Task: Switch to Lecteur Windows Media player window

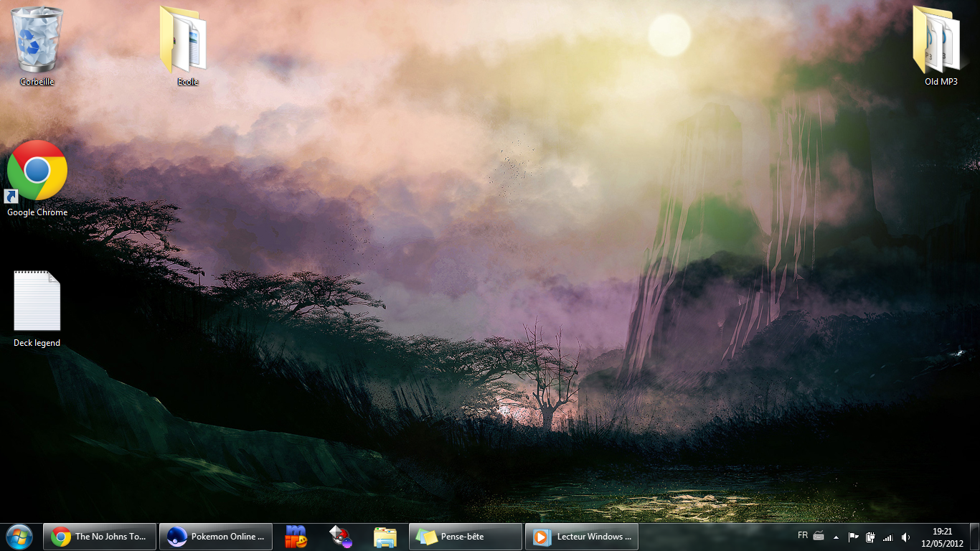Action: click(582, 537)
